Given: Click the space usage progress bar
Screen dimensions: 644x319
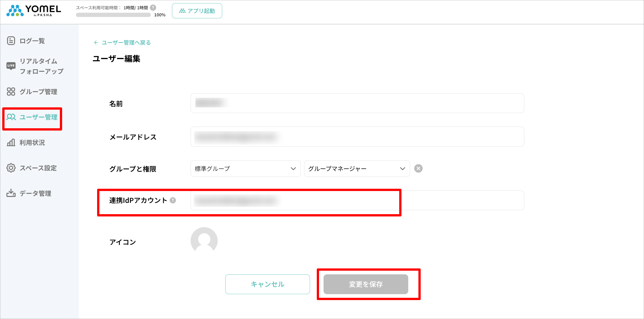Looking at the screenshot, I should point(113,15).
